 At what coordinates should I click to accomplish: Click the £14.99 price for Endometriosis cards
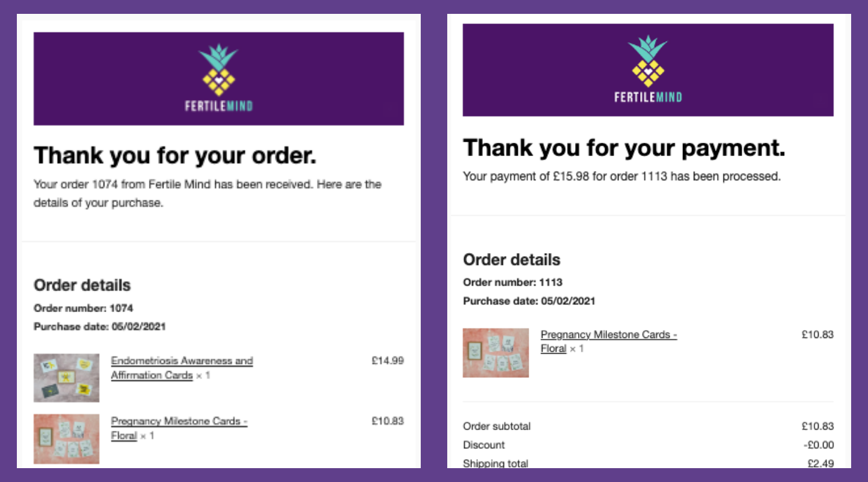388,361
